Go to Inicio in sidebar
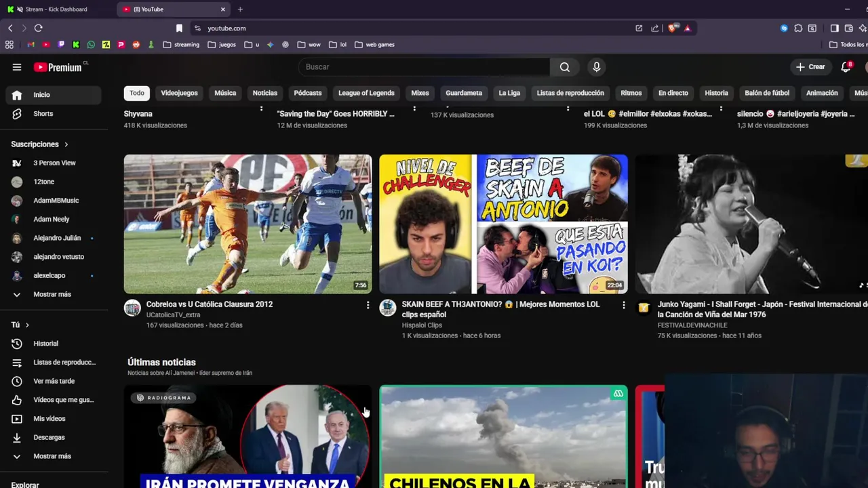Image resolution: width=868 pixels, height=488 pixels. pos(54,95)
